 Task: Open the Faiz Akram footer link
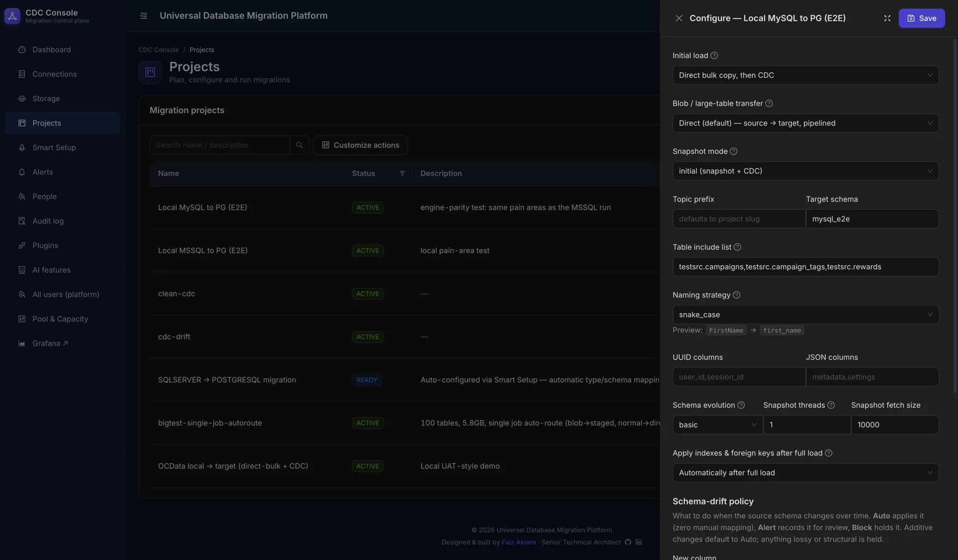point(518,542)
